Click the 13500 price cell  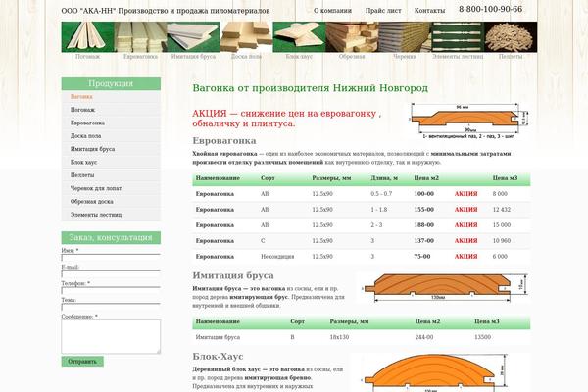[482, 337]
